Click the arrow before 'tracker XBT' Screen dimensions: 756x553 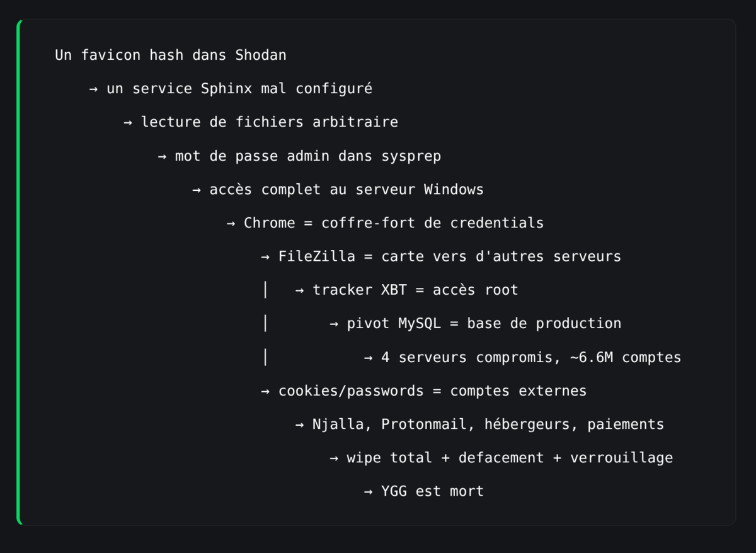(299, 290)
